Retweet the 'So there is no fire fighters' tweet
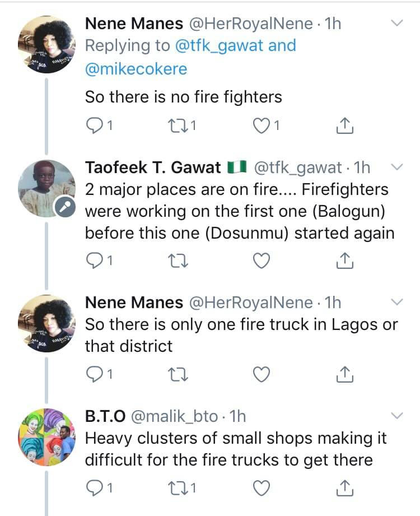 (179, 126)
